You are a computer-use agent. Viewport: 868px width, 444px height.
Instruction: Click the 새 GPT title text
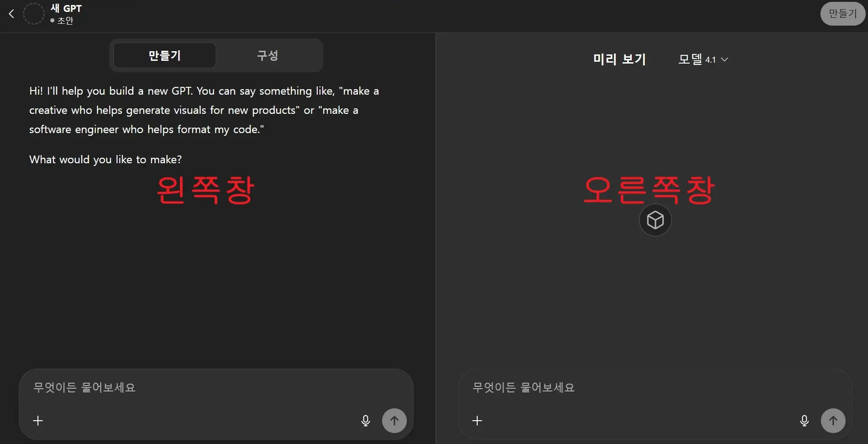(x=66, y=8)
